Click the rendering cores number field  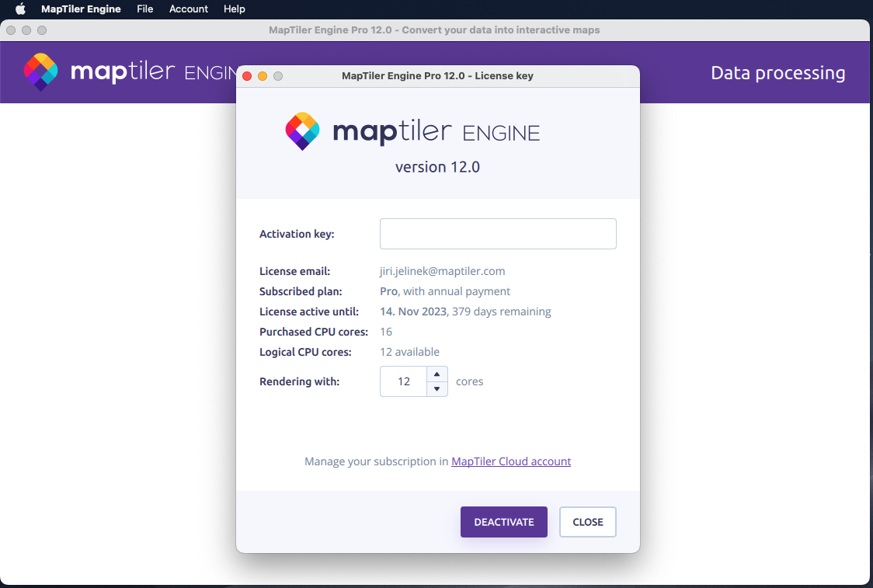tap(404, 381)
